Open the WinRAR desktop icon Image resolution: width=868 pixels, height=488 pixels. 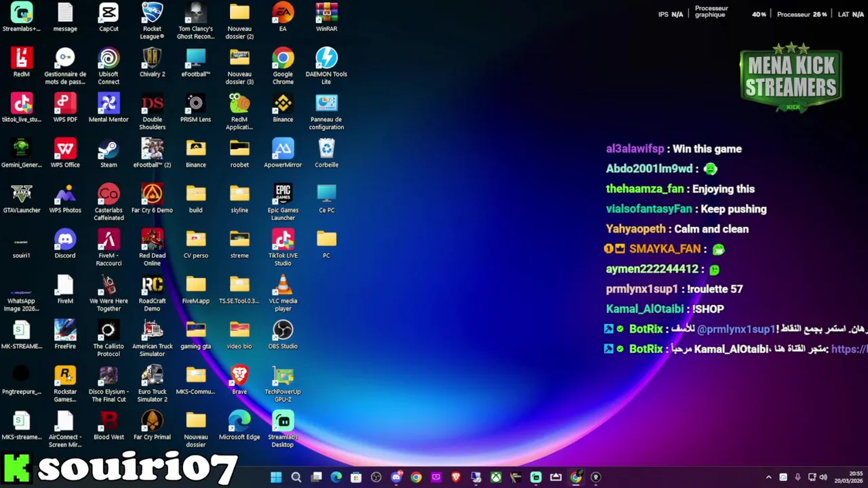pyautogui.click(x=326, y=18)
